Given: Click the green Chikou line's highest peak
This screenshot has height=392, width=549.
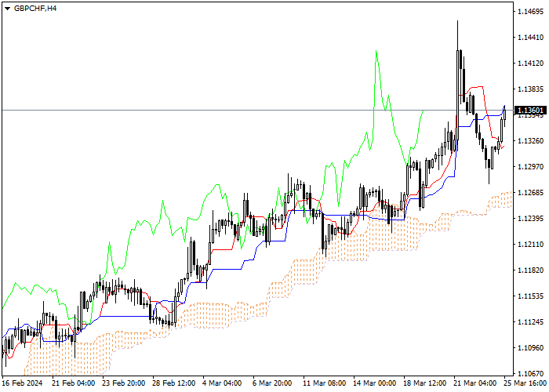Looking at the screenshot, I should point(376,51).
